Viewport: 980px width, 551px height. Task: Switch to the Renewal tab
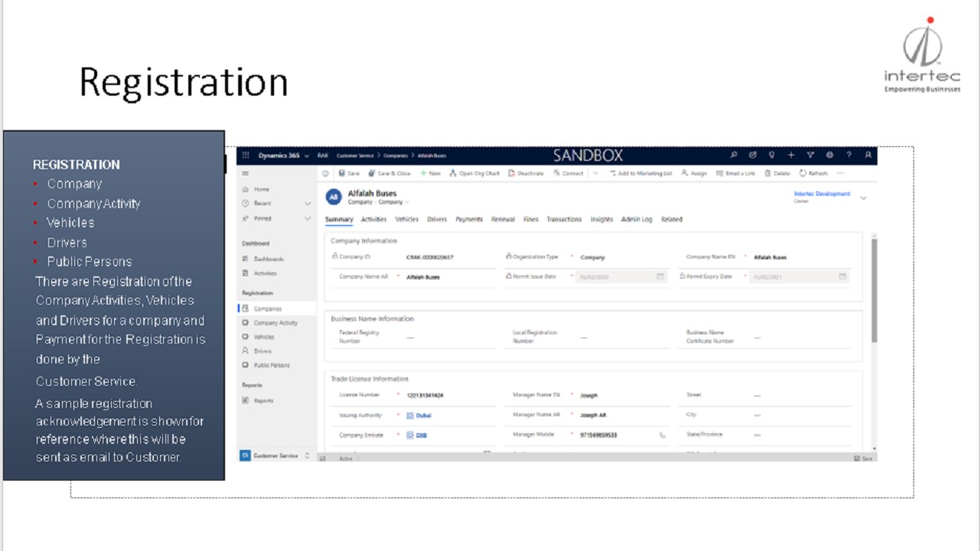pos(503,220)
